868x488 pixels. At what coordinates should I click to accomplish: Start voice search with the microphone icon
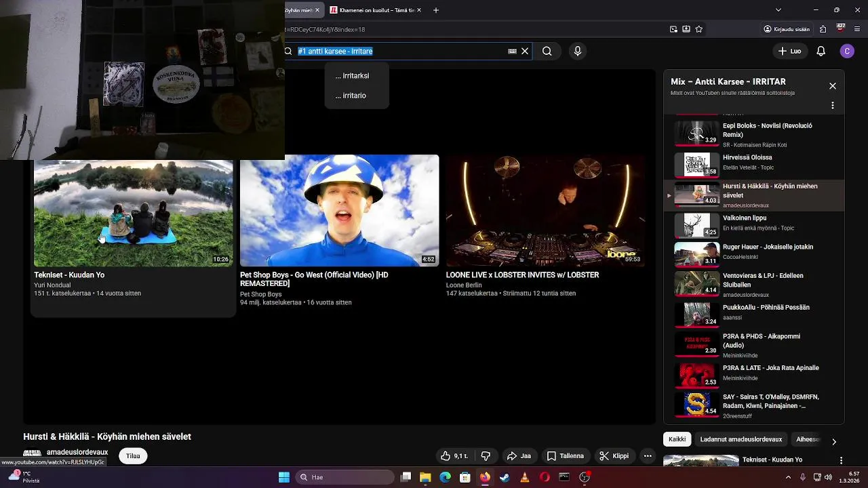[577, 51]
